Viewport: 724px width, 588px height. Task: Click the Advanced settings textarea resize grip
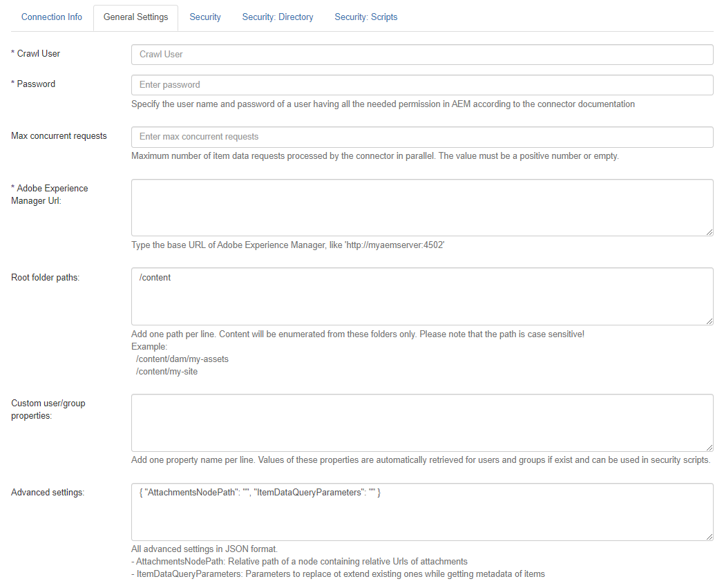[709, 536]
